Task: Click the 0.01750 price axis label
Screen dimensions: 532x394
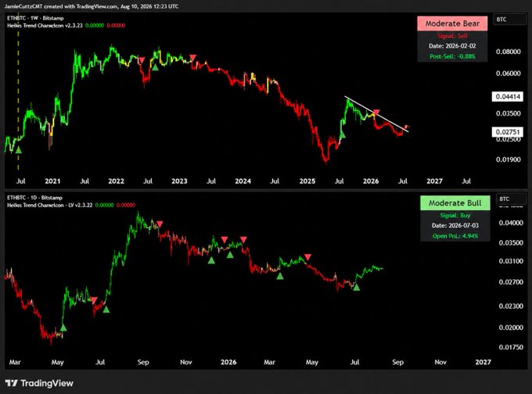Action: pos(511,347)
